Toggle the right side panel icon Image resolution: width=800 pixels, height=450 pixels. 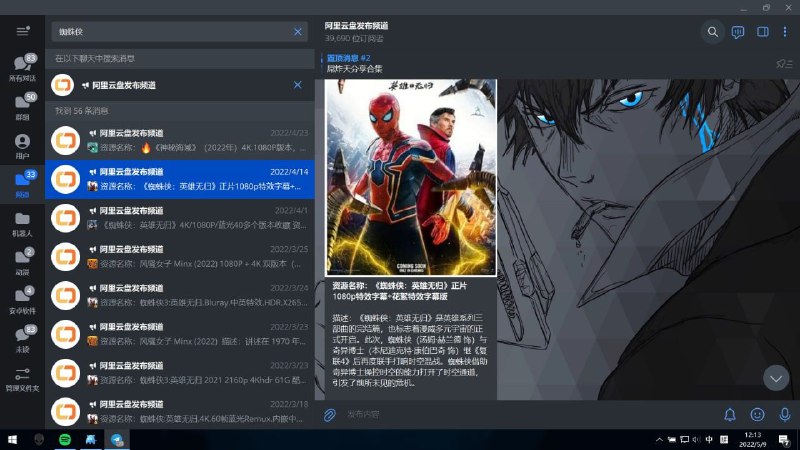(x=763, y=32)
